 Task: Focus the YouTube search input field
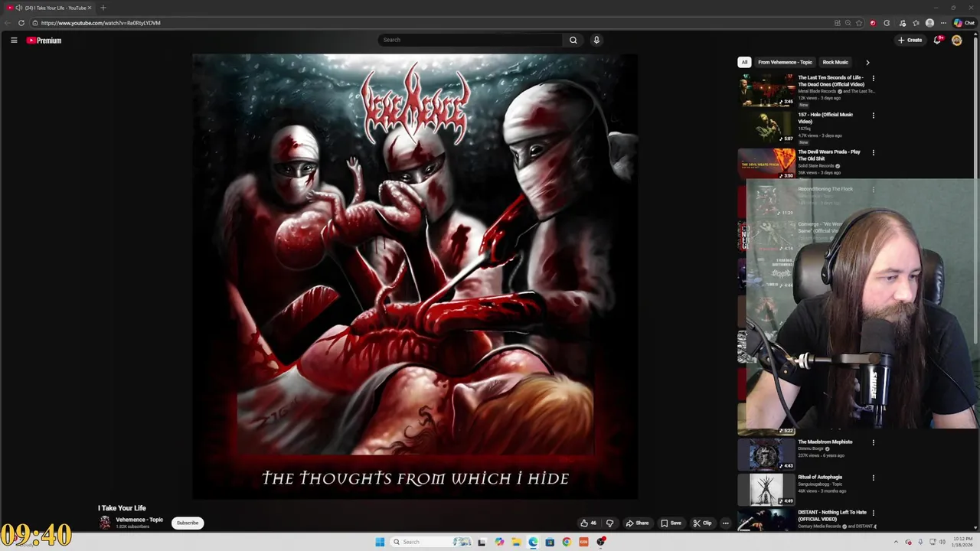coord(471,40)
